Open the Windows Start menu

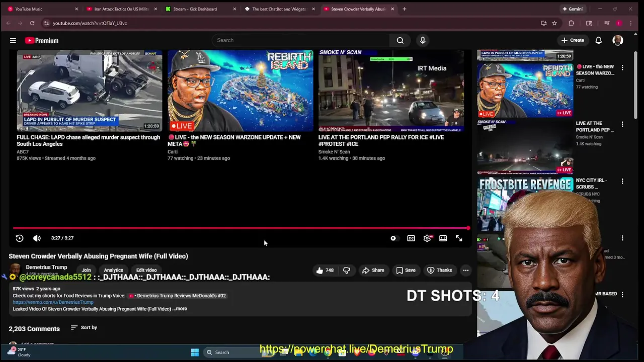[x=195, y=352]
